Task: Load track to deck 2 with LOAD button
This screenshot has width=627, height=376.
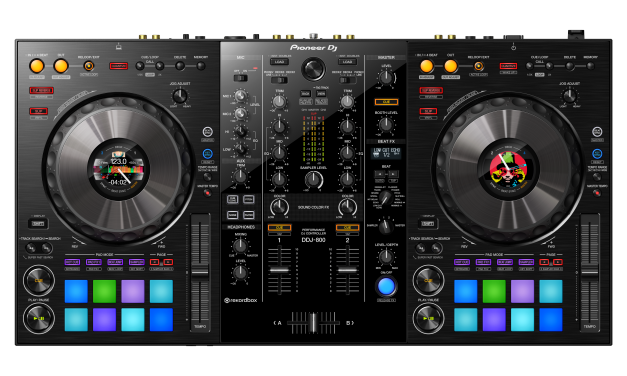Action: point(347,62)
